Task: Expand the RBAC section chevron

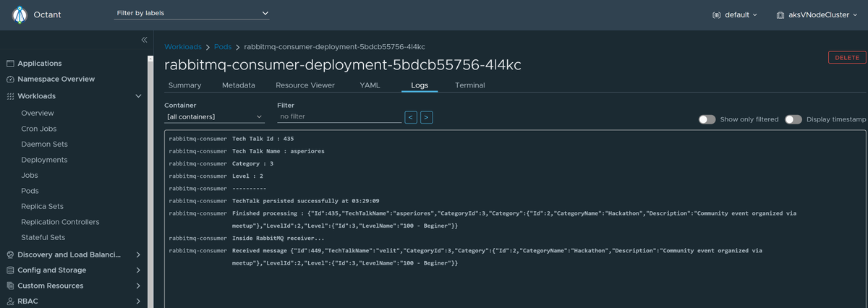Action: [138, 301]
